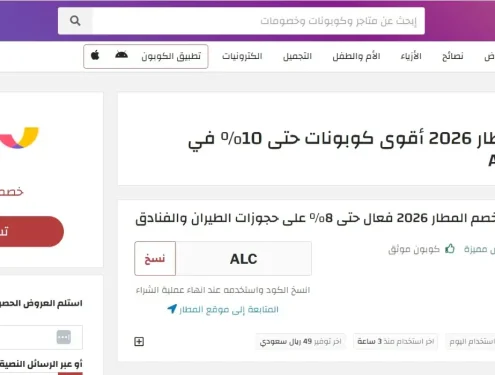
Task: Click the السخ الكود واستخدمه instruction text
Action: coord(223,290)
